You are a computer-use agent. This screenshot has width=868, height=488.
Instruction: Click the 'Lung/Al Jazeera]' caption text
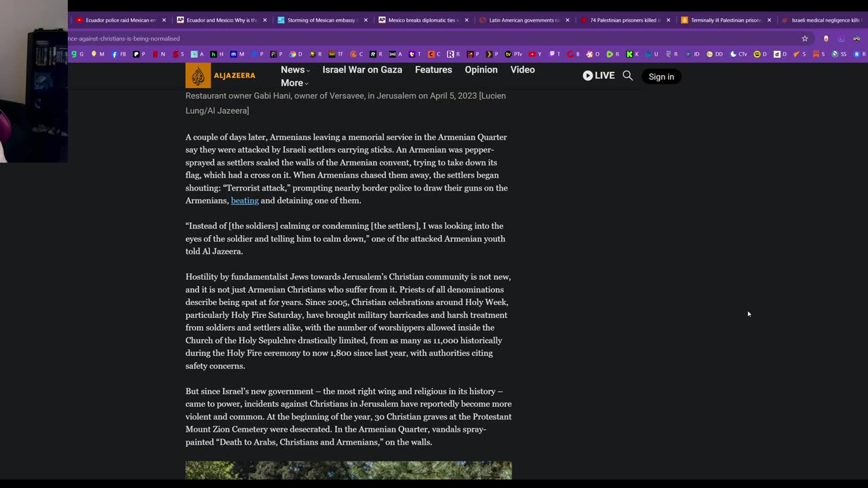click(x=217, y=110)
